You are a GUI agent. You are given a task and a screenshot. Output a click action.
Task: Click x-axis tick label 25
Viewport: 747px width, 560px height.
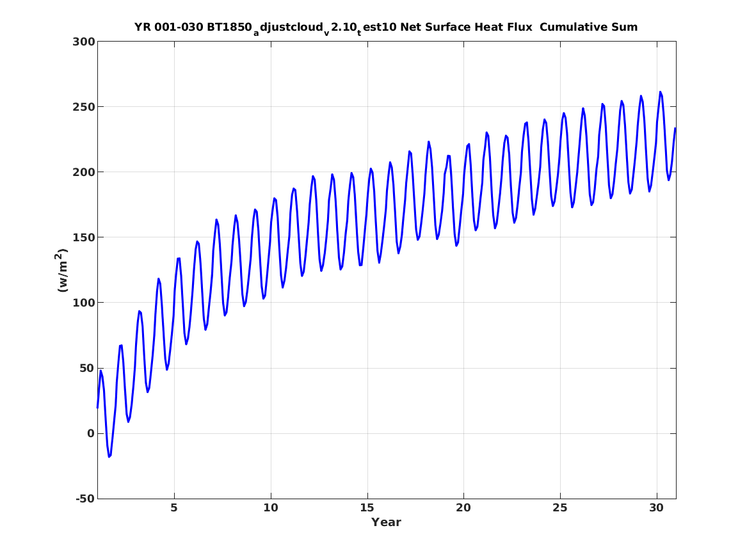(x=560, y=508)
